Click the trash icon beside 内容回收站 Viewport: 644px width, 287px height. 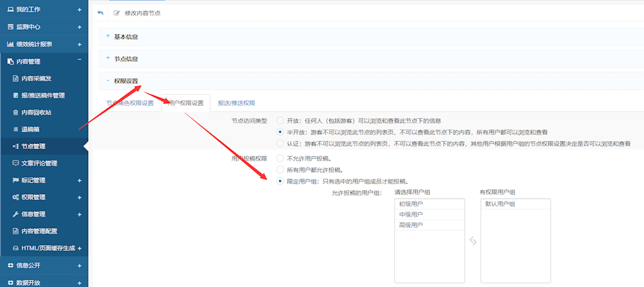(x=15, y=112)
